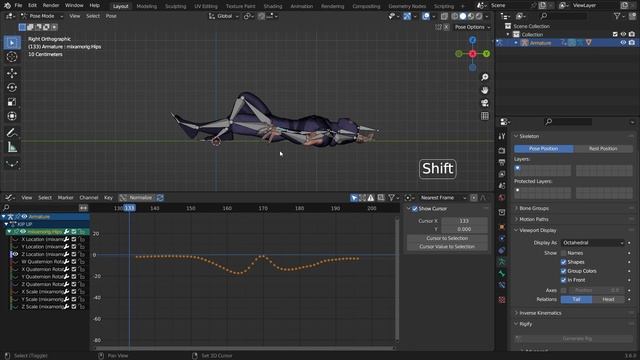The height and width of the screenshot is (360, 640).
Task: Select the Annotate tool
Action: (12, 133)
